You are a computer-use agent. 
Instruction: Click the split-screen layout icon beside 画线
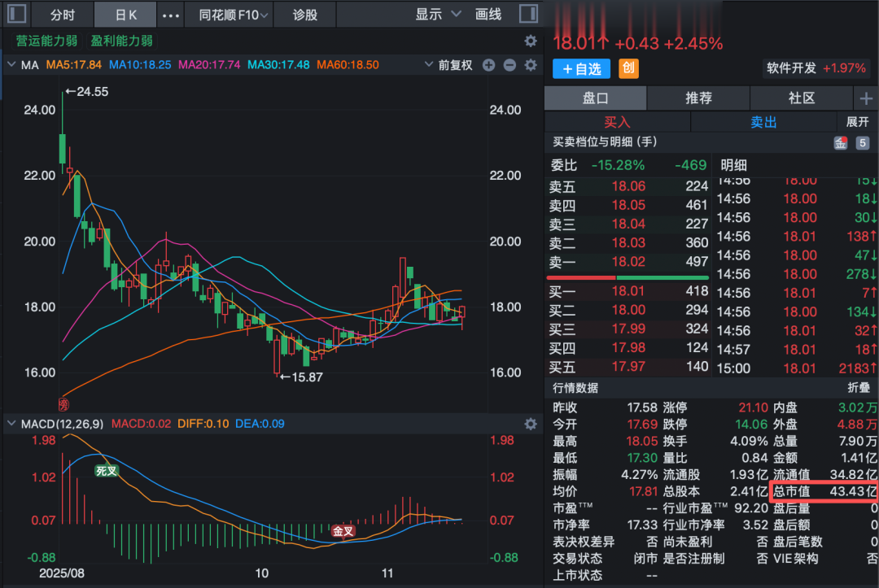pyautogui.click(x=529, y=14)
